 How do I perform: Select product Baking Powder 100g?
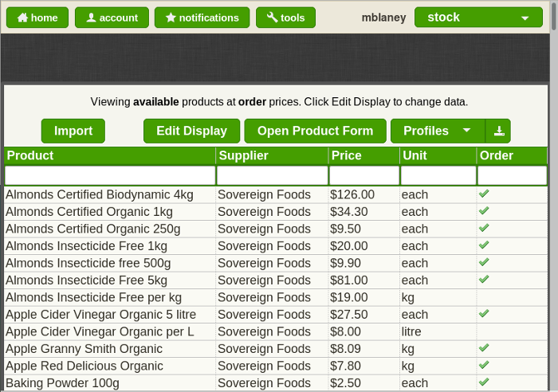pos(62,383)
